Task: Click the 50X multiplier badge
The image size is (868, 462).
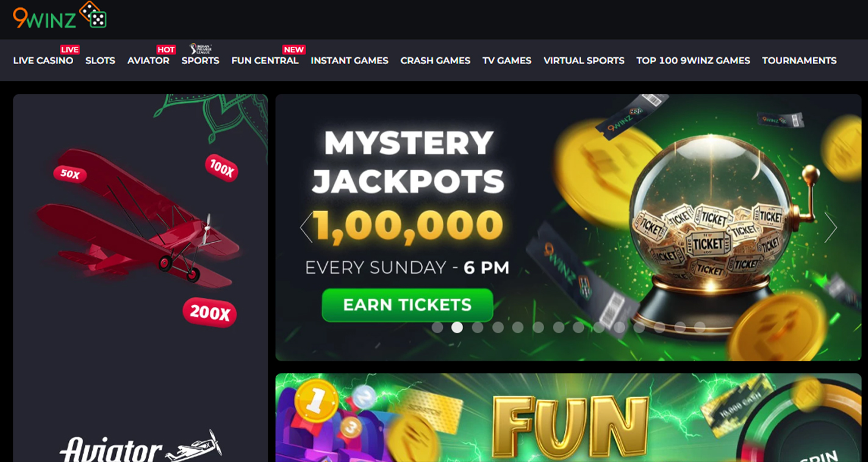Action: point(70,175)
